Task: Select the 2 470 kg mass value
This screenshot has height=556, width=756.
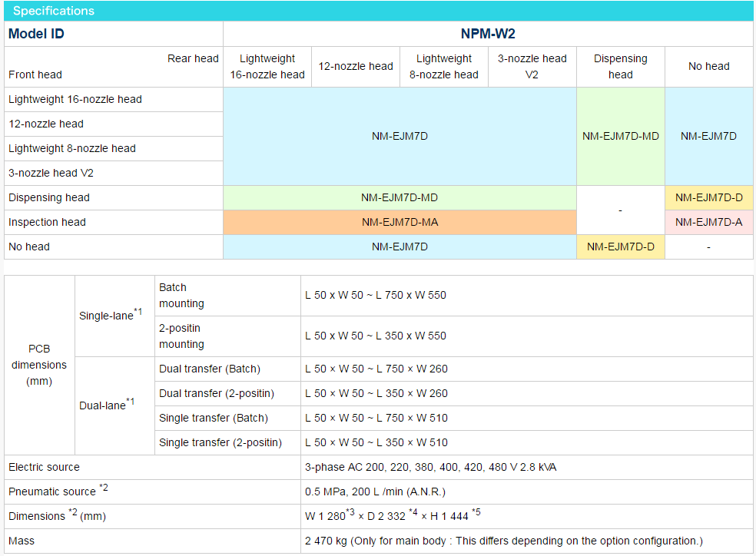Action: tap(504, 541)
